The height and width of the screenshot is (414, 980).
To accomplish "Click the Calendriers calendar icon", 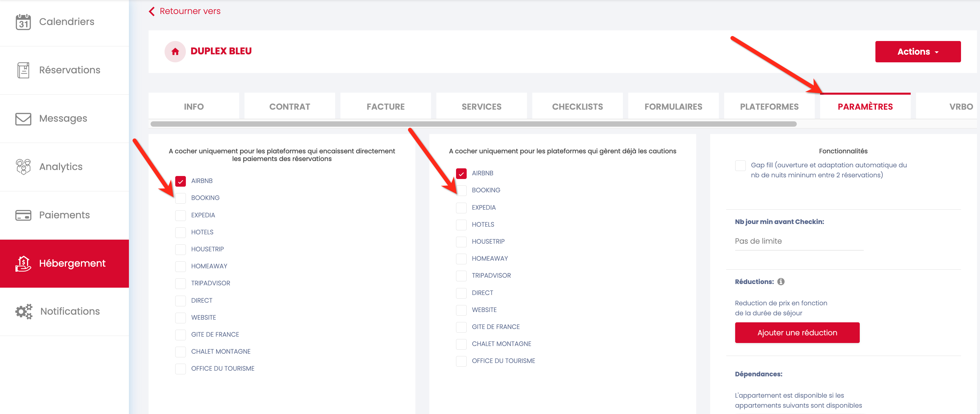I will 23,22.
